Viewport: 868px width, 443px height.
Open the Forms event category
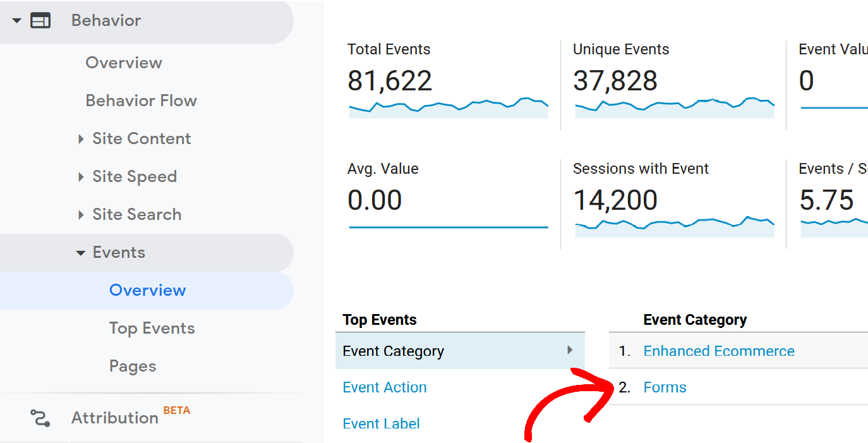click(665, 387)
